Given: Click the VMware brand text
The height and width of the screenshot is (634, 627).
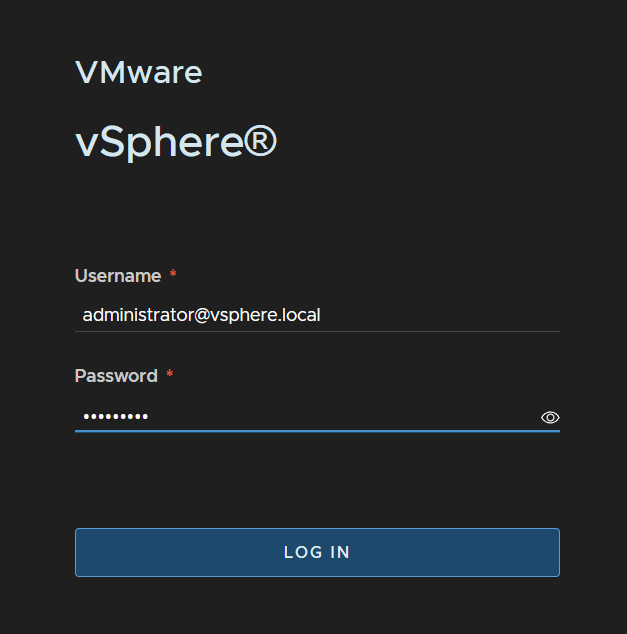Looking at the screenshot, I should pos(139,72).
